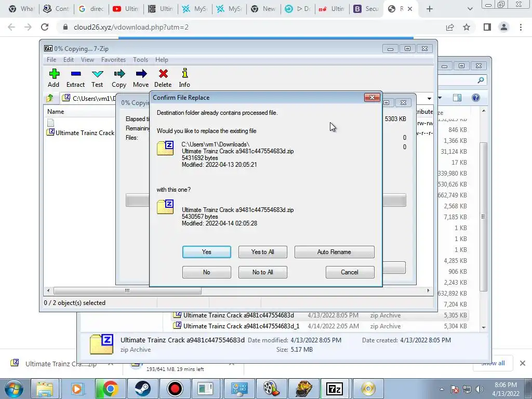Click the Info toolbar icon
This screenshot has width=532, height=399.
pyautogui.click(x=184, y=78)
